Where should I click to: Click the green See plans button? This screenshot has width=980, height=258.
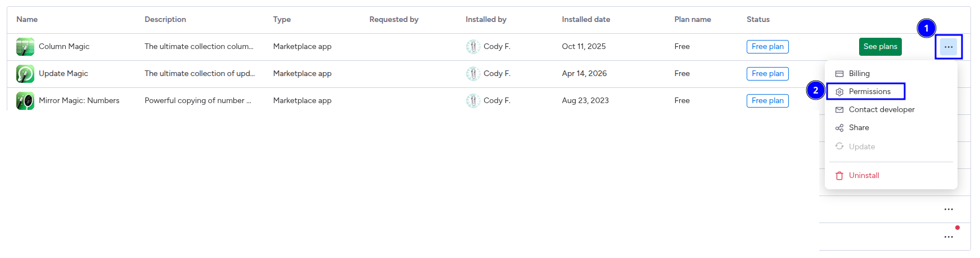coord(880,47)
